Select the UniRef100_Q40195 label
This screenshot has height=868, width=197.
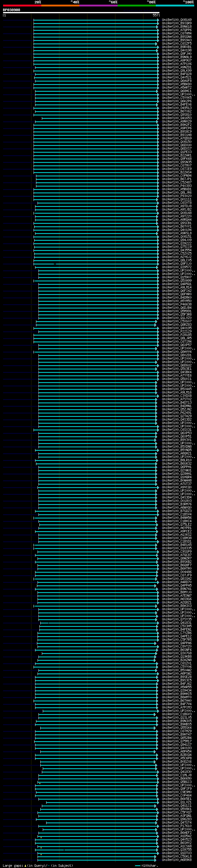tap(176, 328)
